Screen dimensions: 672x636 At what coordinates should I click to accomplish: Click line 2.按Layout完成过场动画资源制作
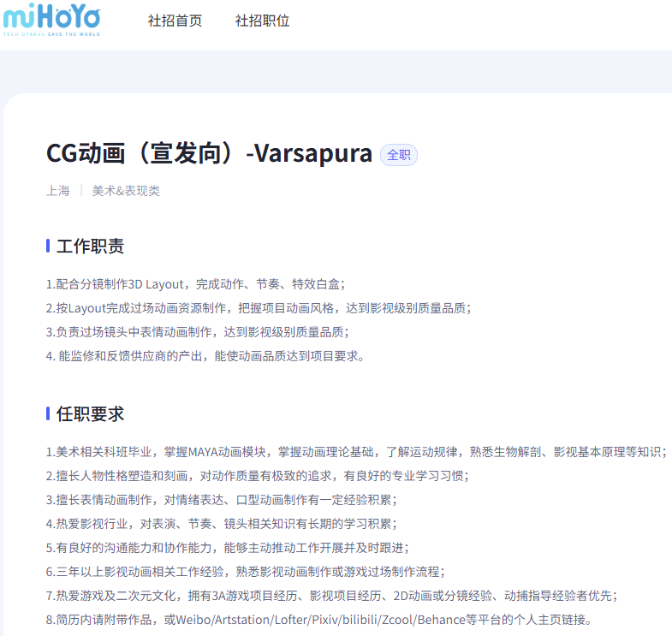click(x=259, y=308)
